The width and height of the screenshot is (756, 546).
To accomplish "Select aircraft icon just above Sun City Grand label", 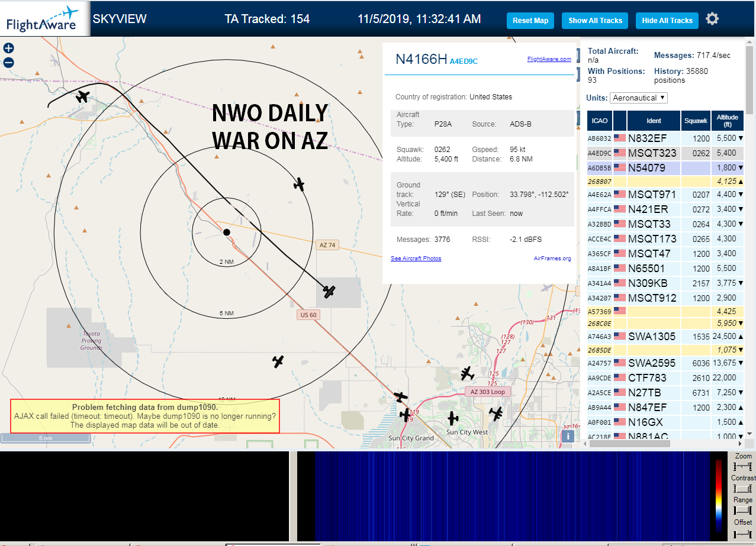I will 405,416.
